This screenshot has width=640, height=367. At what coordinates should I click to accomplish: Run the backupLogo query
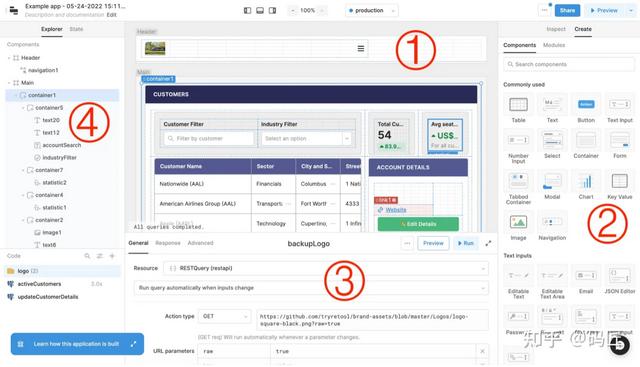[465, 243]
